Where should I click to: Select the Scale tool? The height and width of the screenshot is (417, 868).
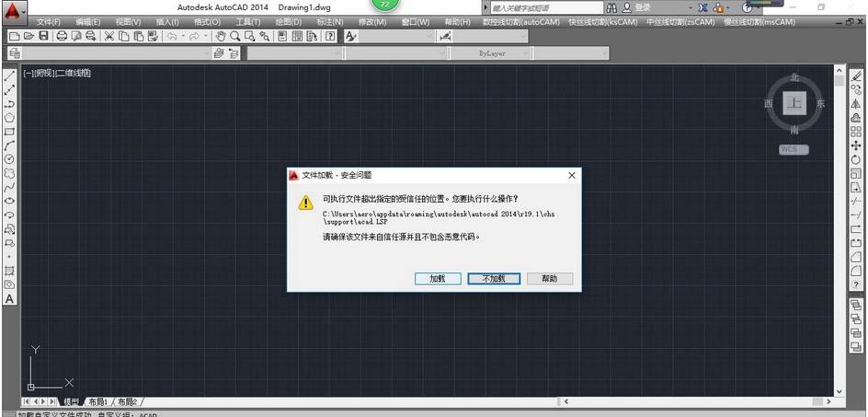click(x=856, y=174)
